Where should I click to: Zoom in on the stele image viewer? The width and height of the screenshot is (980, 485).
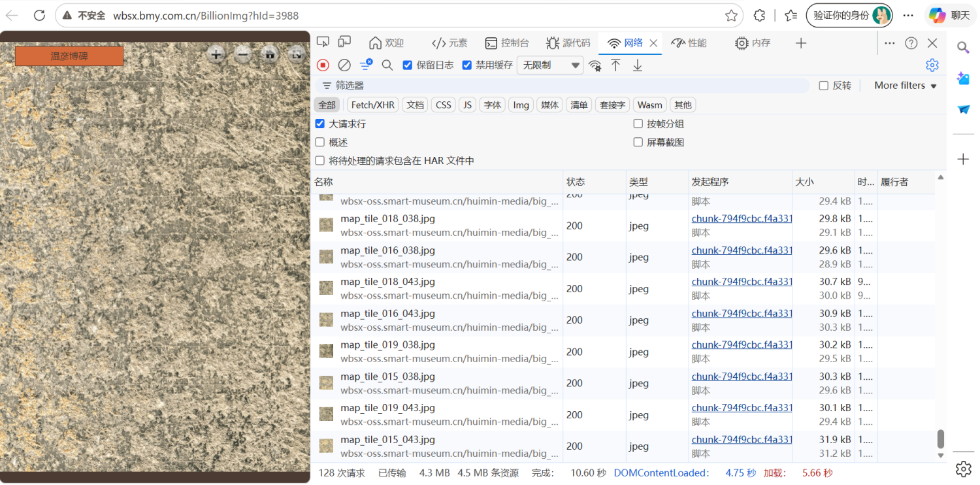216,55
